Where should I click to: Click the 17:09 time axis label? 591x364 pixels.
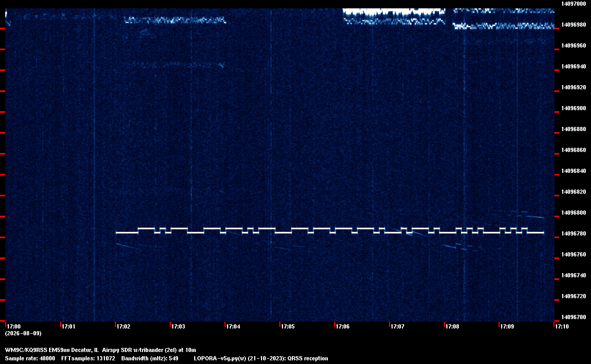[x=507, y=326]
